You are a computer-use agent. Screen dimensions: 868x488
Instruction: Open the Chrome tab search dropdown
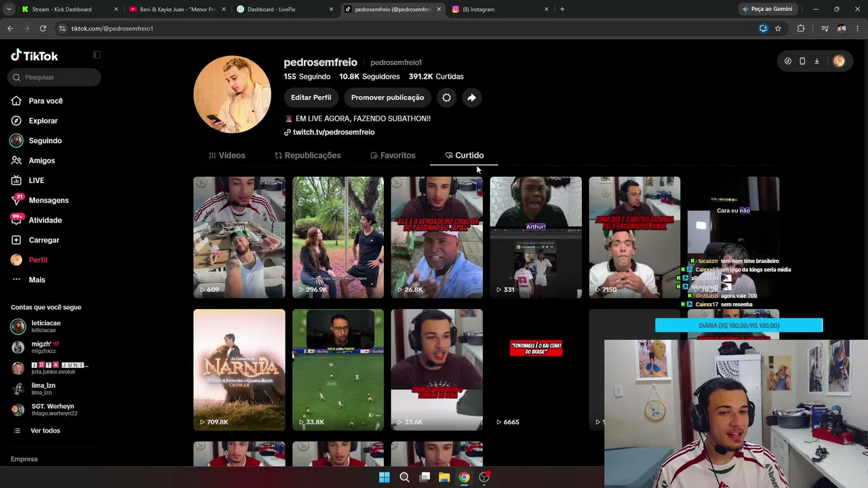[x=8, y=9]
